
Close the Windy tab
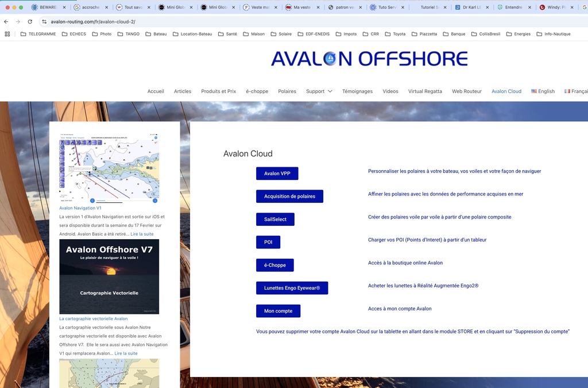coord(572,7)
